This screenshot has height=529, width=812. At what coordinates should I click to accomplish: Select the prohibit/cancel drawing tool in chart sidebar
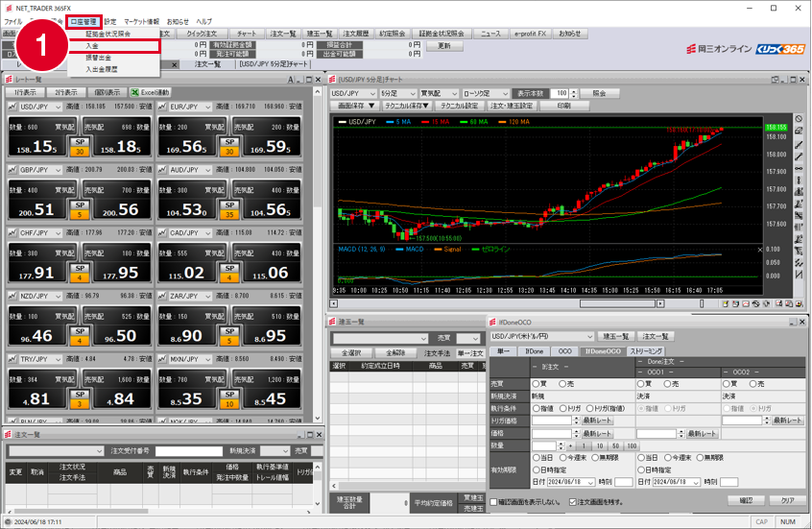tap(800, 119)
